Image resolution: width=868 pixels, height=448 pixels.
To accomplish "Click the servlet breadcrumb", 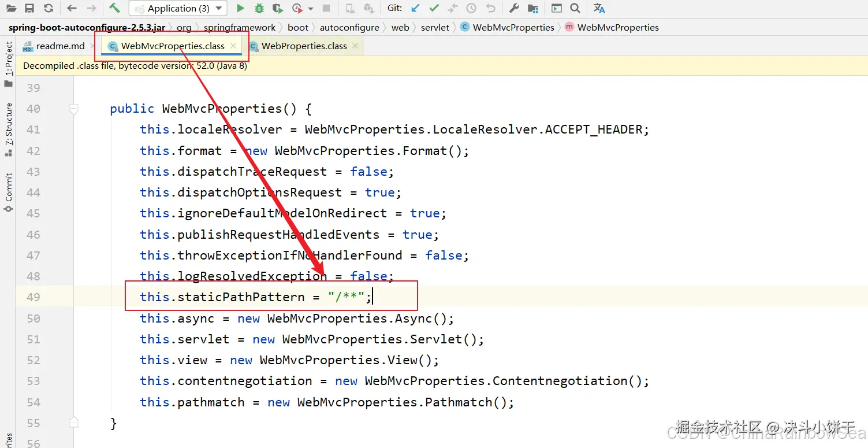I will (435, 27).
